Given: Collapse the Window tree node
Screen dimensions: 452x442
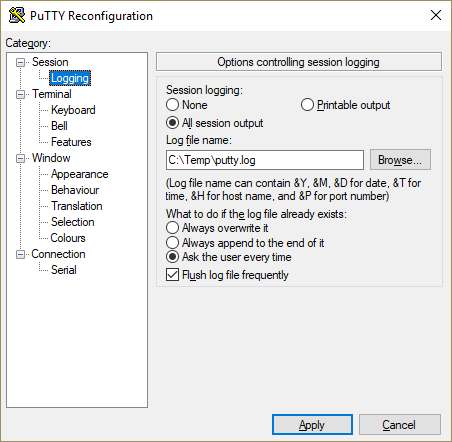Looking at the screenshot, I should (21, 158).
